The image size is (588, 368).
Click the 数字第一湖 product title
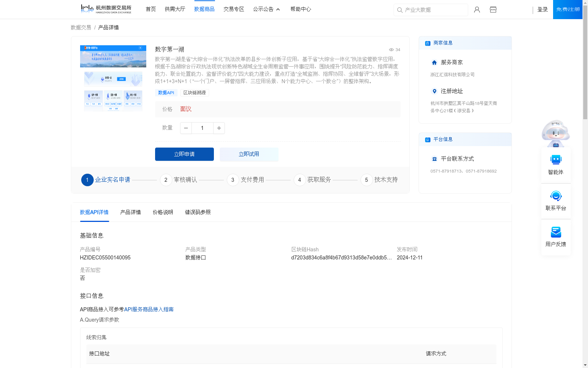169,49
